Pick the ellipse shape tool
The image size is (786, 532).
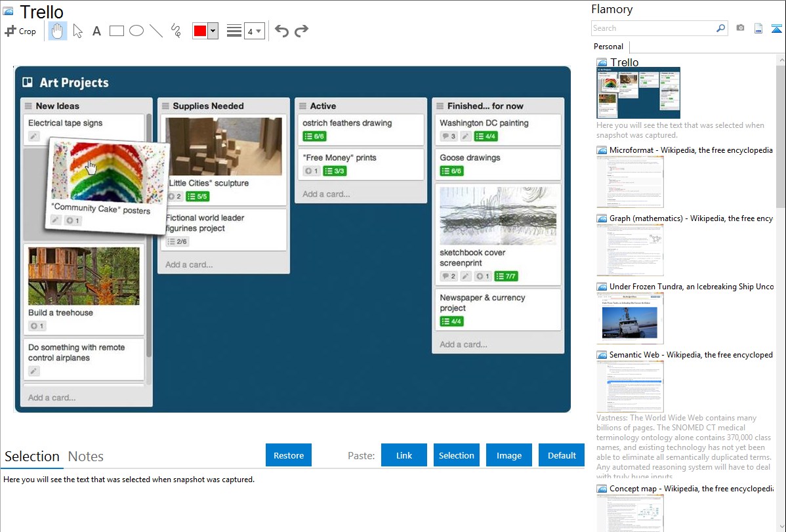(136, 31)
